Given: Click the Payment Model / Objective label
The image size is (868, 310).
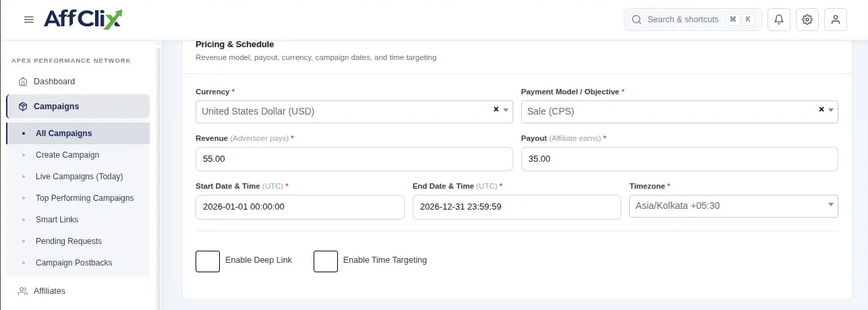Looking at the screenshot, I should 572,92.
